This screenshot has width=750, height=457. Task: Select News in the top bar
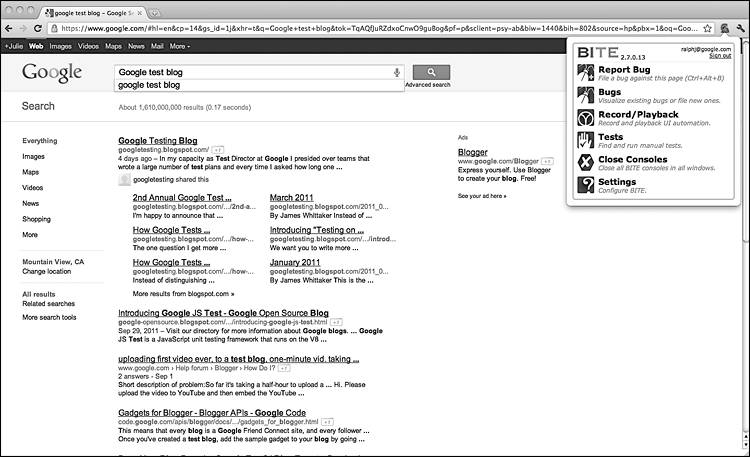point(136,46)
